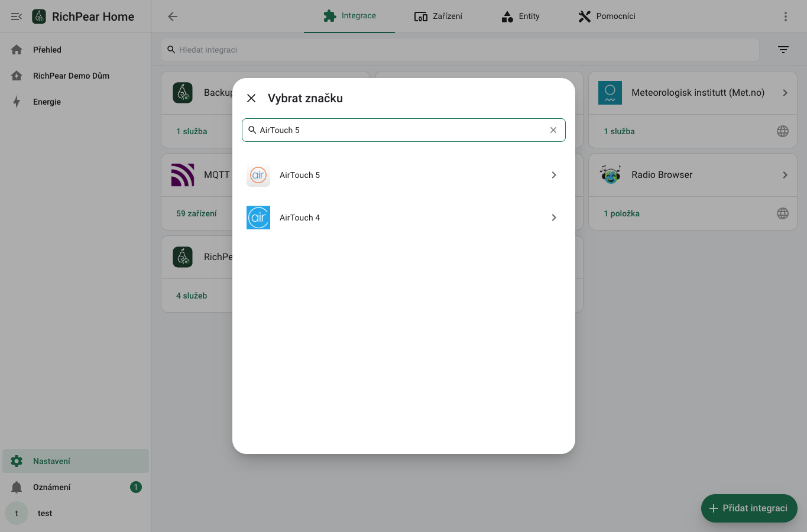Click the Energie lightning icon
Viewport: 807px width, 532px height.
tap(17, 102)
